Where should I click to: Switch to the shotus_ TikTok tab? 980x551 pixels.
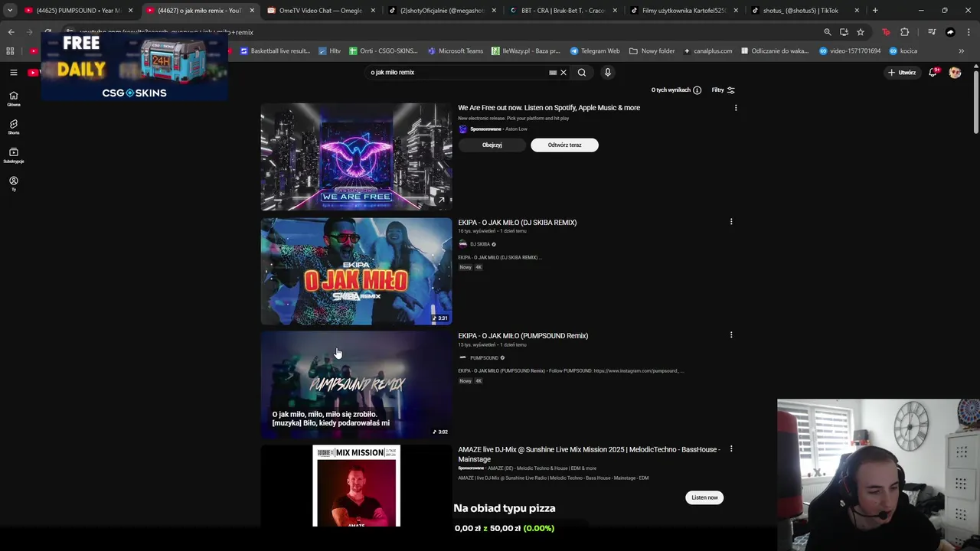[x=805, y=11]
